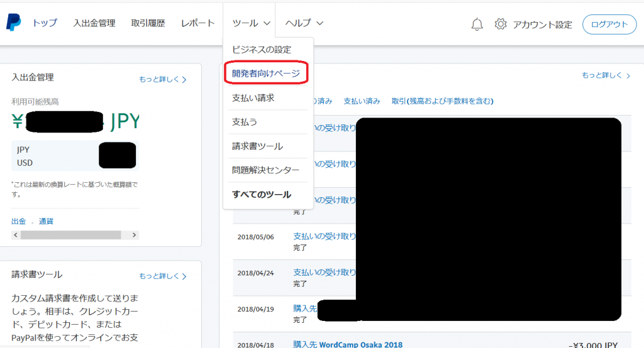
Task: Expand the ツール dropdown menu
Action: pyautogui.click(x=251, y=23)
